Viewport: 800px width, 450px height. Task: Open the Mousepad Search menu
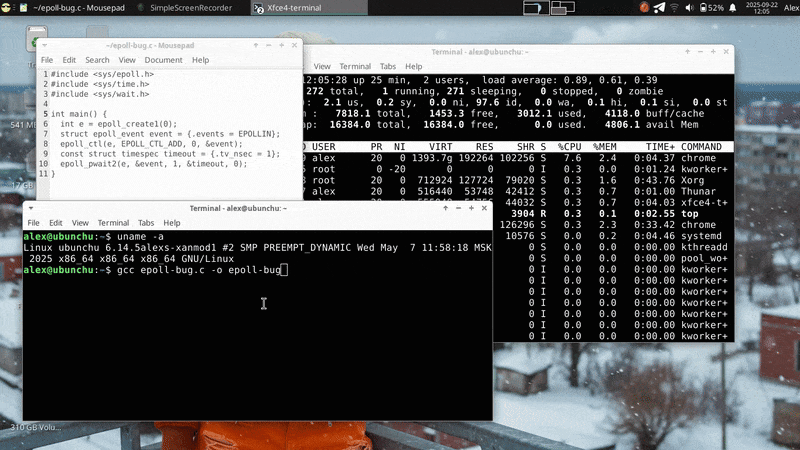[x=97, y=60]
